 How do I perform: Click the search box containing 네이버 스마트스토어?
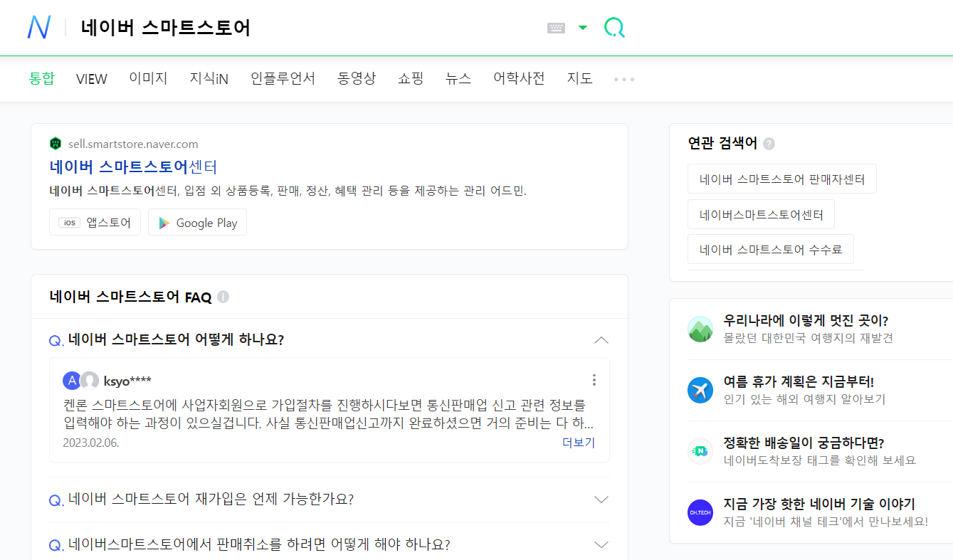coord(306,28)
